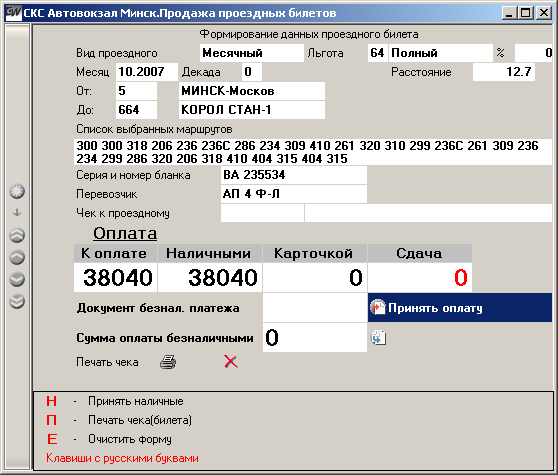Click the printer icon beside Печать чека
This screenshot has width=558, height=475.
tap(168, 362)
